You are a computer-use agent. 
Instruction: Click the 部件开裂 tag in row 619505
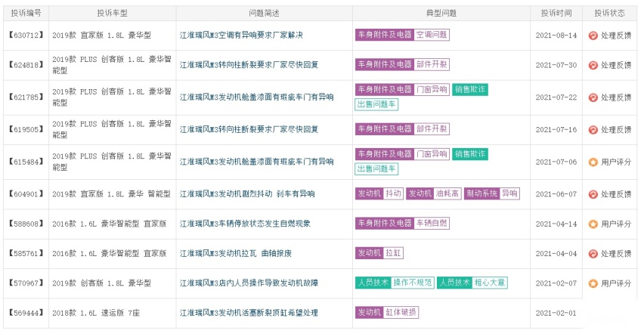coord(432,129)
